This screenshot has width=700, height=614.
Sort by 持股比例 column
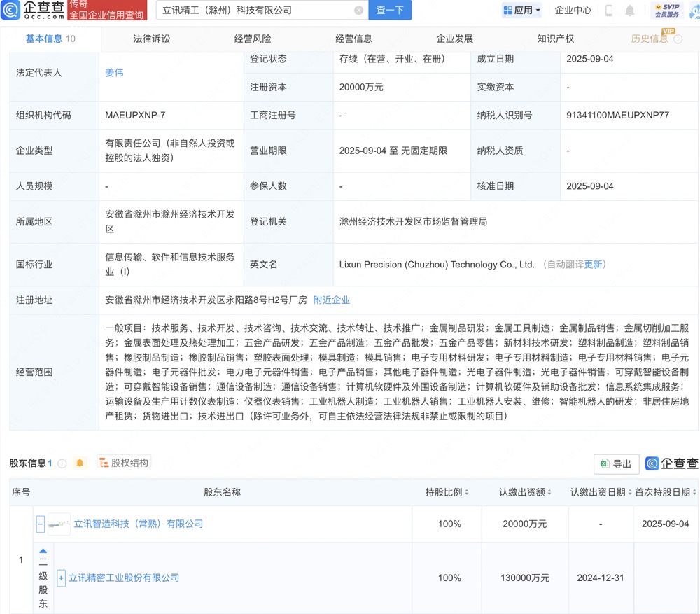pyautogui.click(x=447, y=492)
